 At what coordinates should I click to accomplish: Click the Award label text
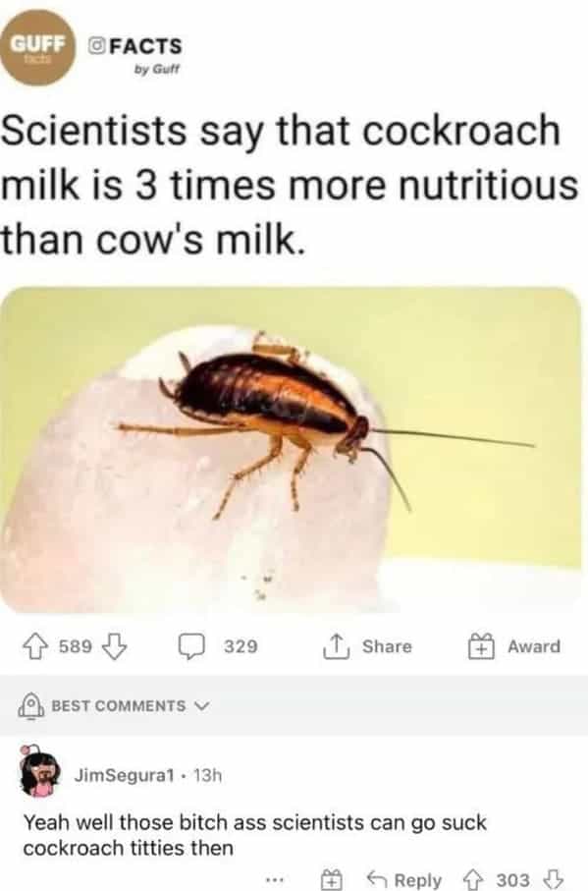pyautogui.click(x=534, y=646)
